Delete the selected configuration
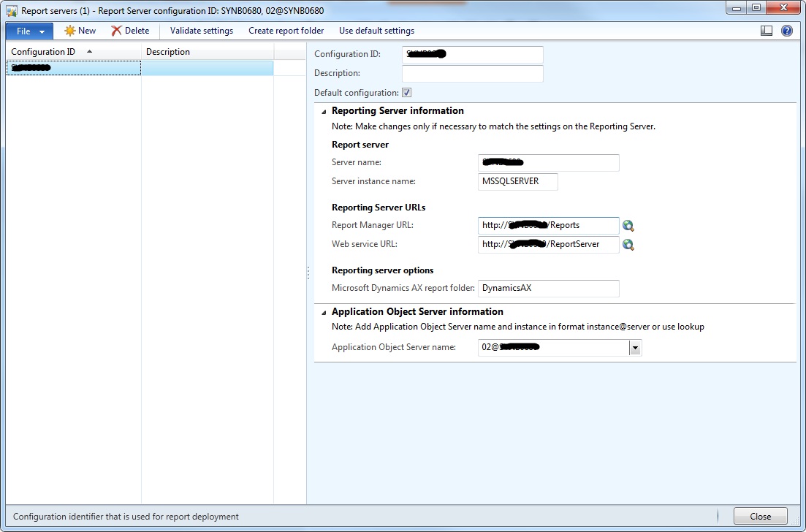This screenshot has width=806, height=532. coord(130,31)
